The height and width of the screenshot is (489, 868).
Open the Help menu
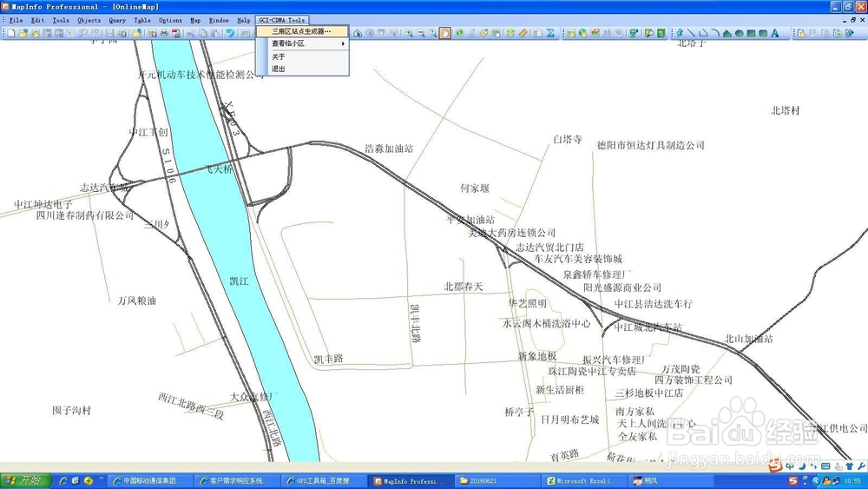point(244,20)
